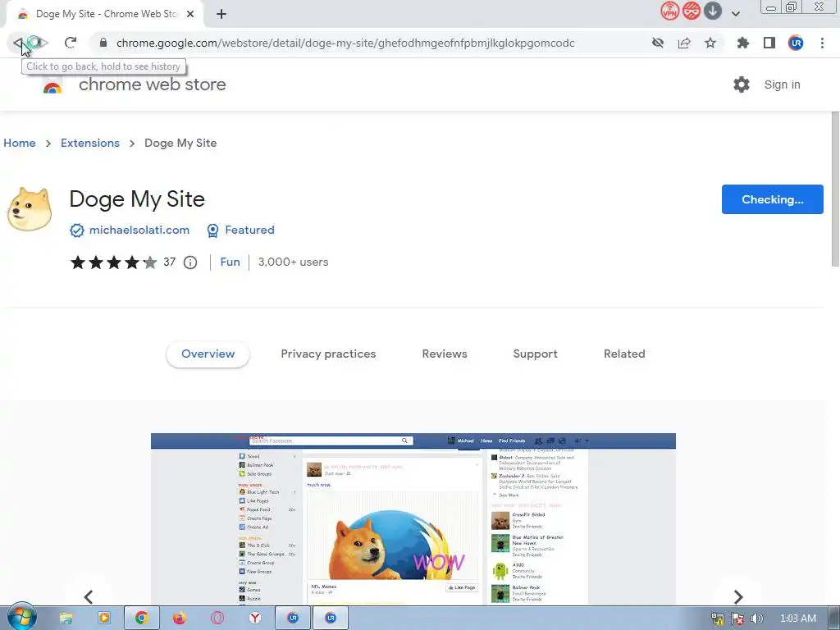Image resolution: width=840 pixels, height=630 pixels.
Task: Click the volume speaker tray icon
Action: coord(757,619)
